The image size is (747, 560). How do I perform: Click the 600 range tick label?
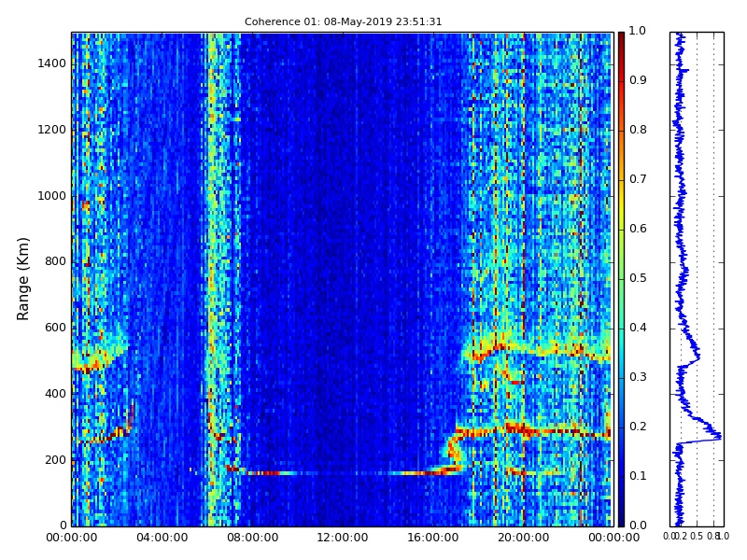(x=55, y=328)
